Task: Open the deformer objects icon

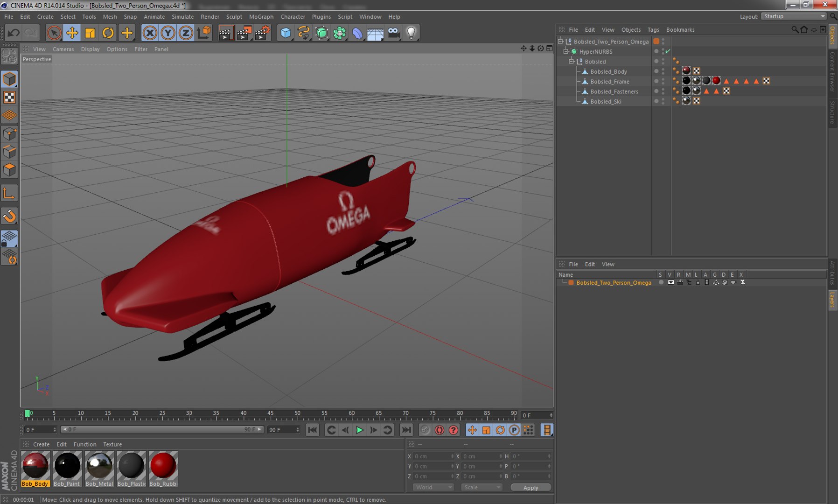Action: coord(357,33)
